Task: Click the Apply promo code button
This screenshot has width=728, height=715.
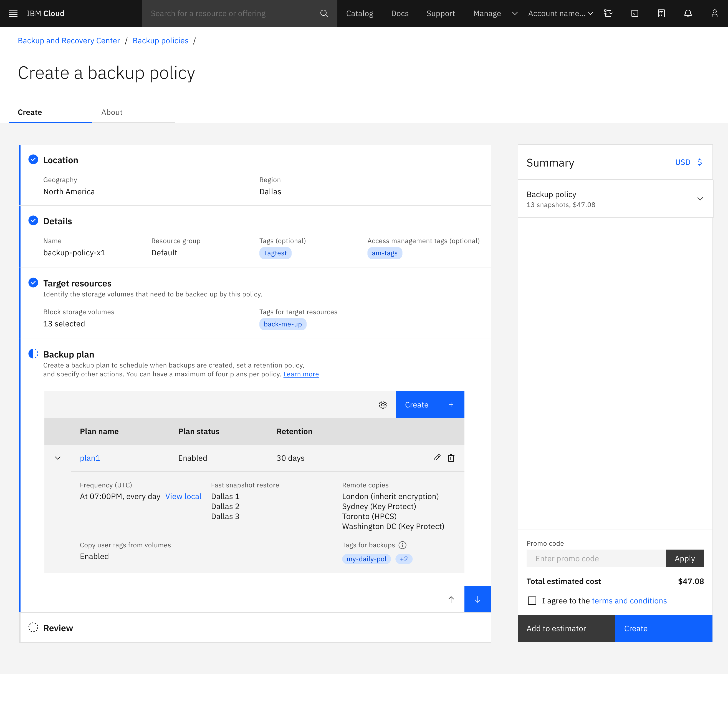Action: (685, 558)
